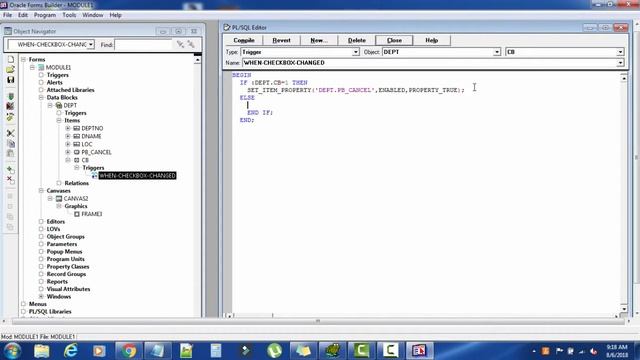Select the MODULE1 form module icon

[41, 67]
